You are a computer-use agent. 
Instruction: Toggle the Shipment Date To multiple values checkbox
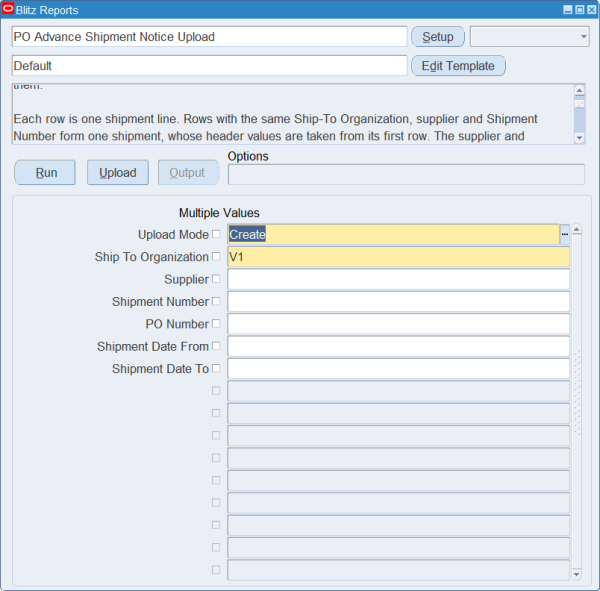pyautogui.click(x=216, y=368)
